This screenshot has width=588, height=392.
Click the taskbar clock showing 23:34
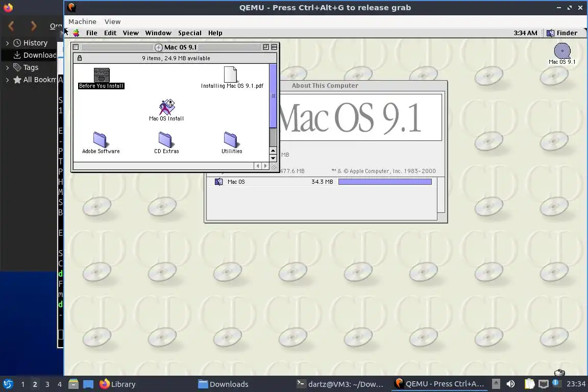coord(576,384)
